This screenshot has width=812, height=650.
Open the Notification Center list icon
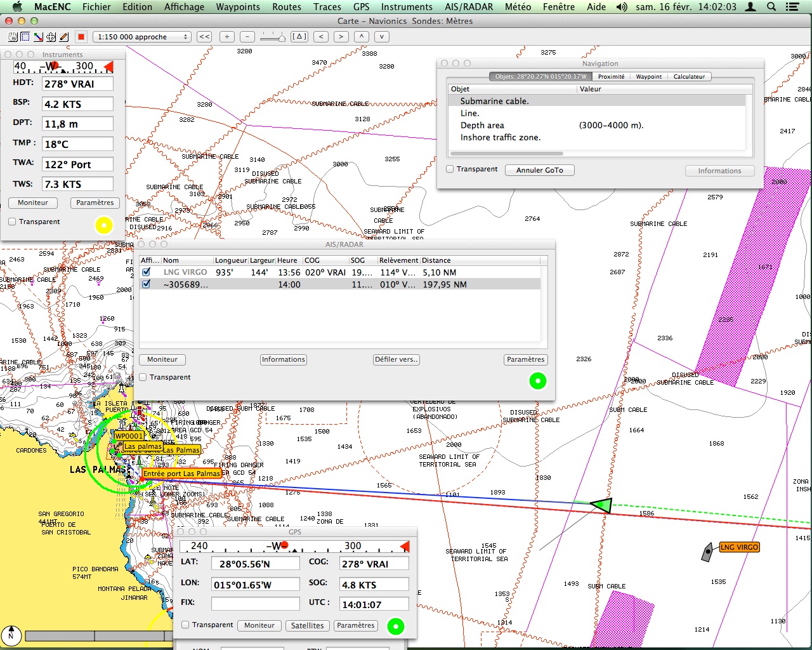[792, 7]
